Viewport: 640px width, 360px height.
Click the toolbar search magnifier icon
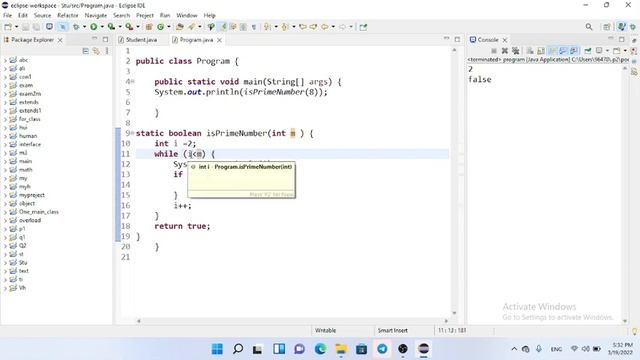pos(589,27)
